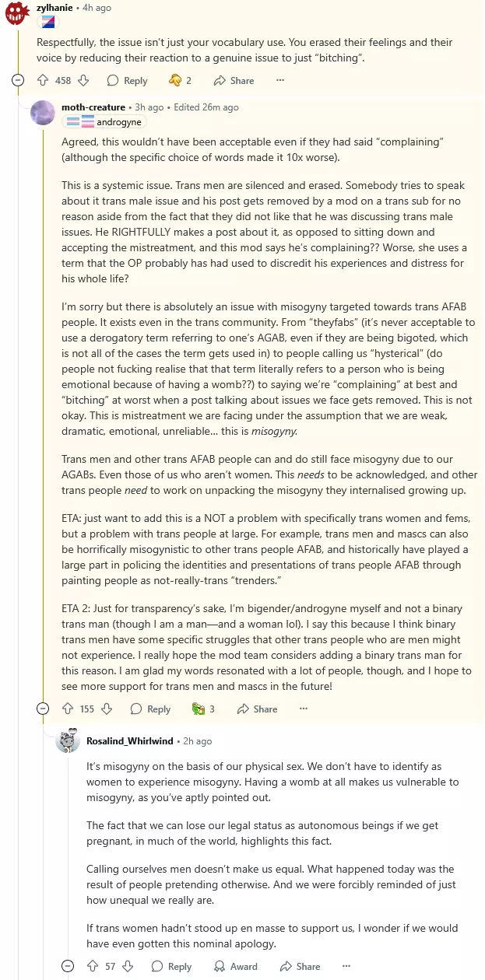Open more options on zylhanie's comment

tap(280, 80)
